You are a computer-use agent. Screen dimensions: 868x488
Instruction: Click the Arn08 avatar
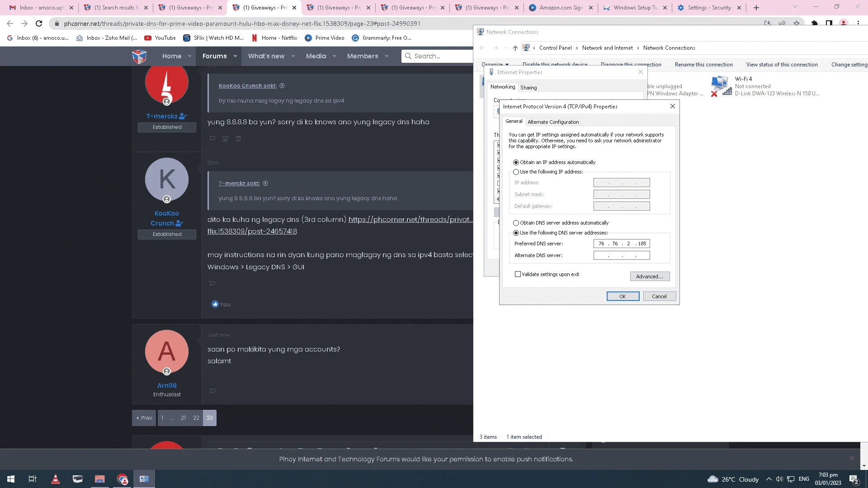pyautogui.click(x=167, y=352)
